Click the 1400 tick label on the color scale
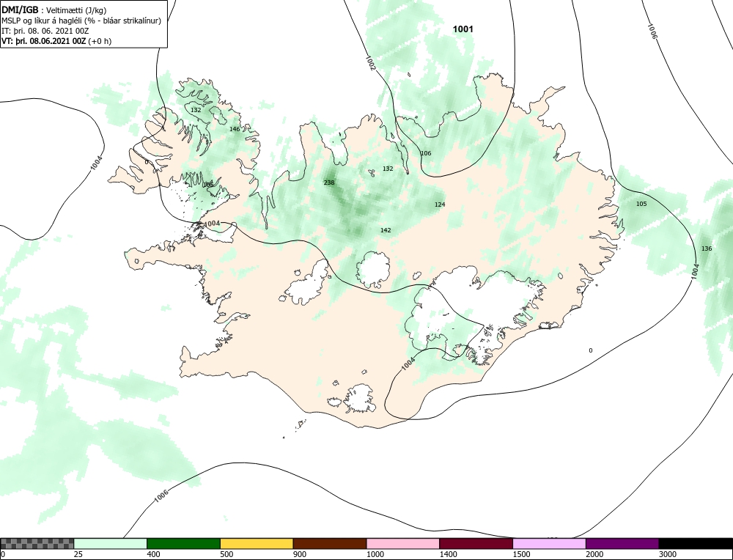 (448, 554)
